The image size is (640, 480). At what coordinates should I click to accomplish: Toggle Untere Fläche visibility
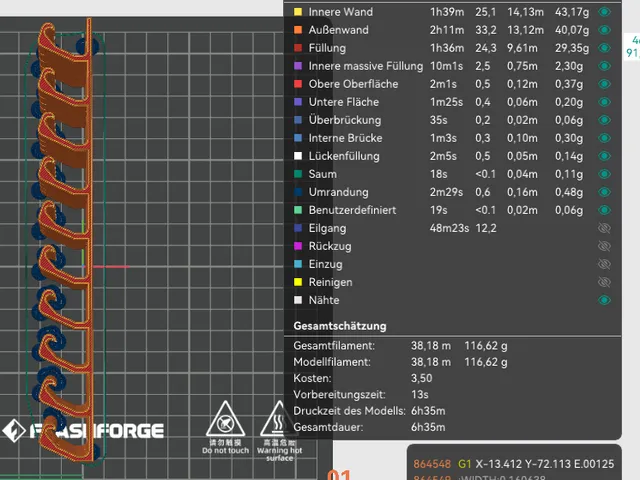pos(604,102)
